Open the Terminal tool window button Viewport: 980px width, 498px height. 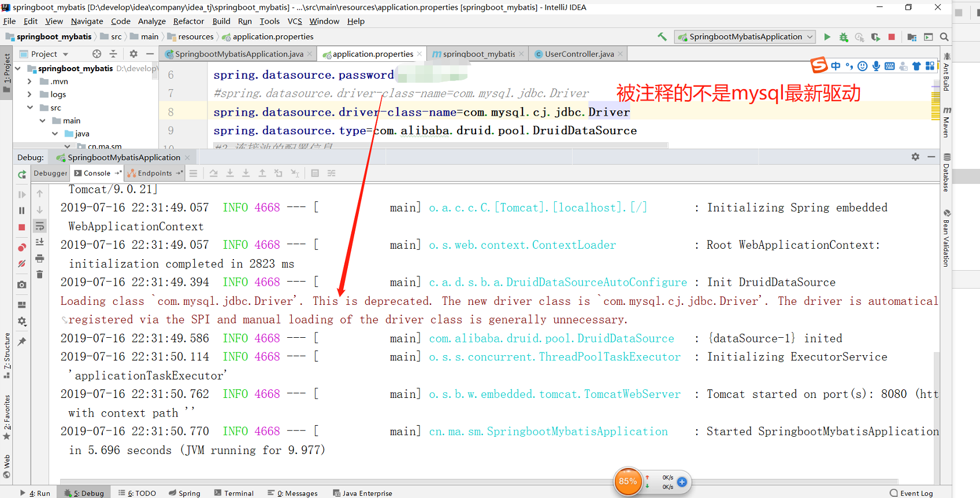click(x=234, y=493)
